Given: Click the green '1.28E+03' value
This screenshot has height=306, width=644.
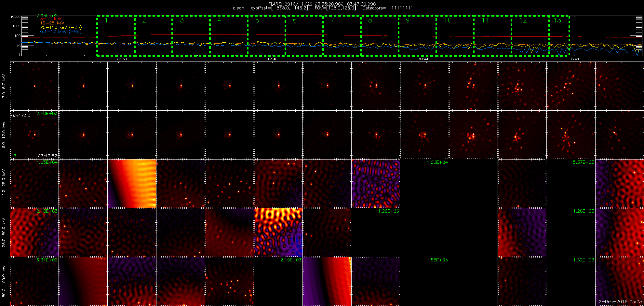Looking at the screenshot, I should 388,211.
